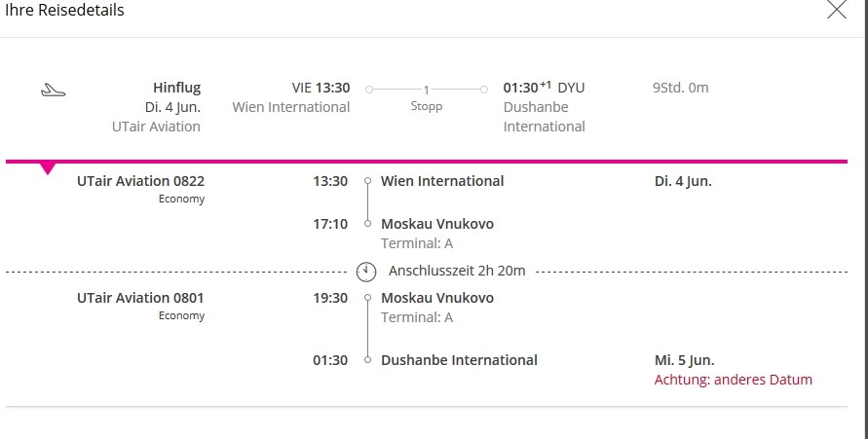The width and height of the screenshot is (868, 439).
Task: Click the Ihre Reisedetails title
Action: pyautogui.click(x=64, y=11)
